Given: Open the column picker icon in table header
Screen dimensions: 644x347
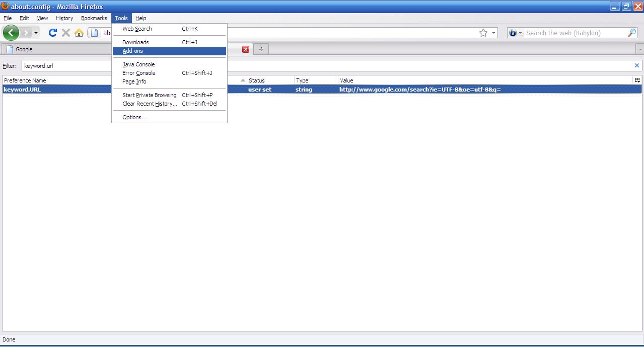Looking at the screenshot, I should (637, 80).
